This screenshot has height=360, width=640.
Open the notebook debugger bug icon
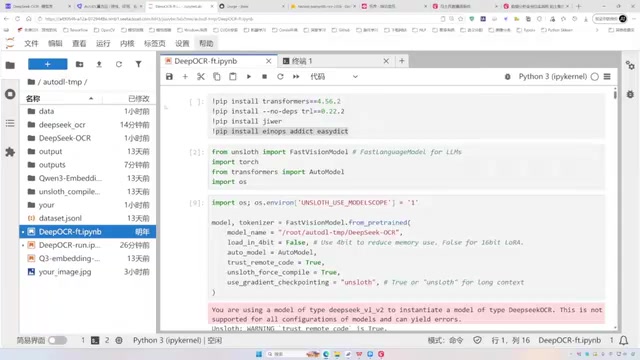(x=507, y=77)
